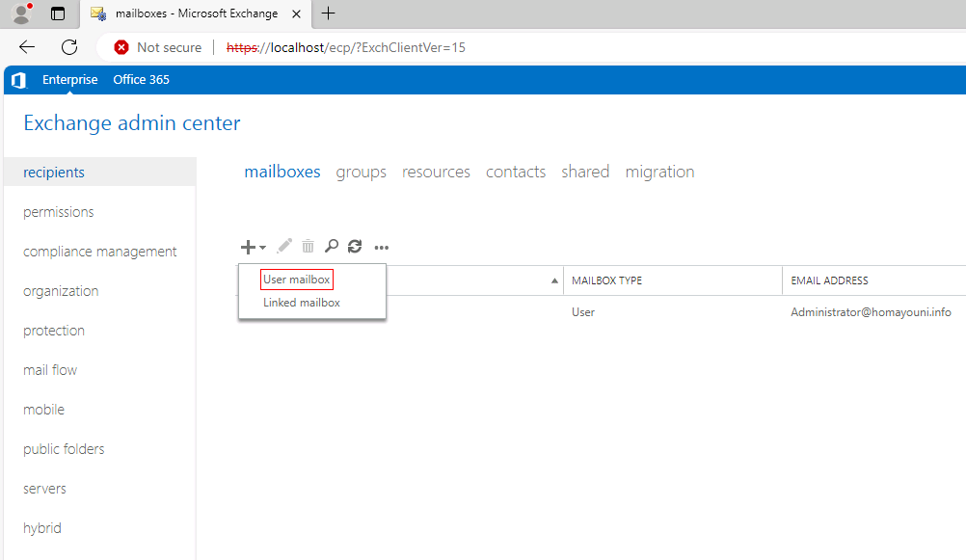Select recipients in the left navigation
Viewport: 966px width, 560px height.
click(100, 172)
